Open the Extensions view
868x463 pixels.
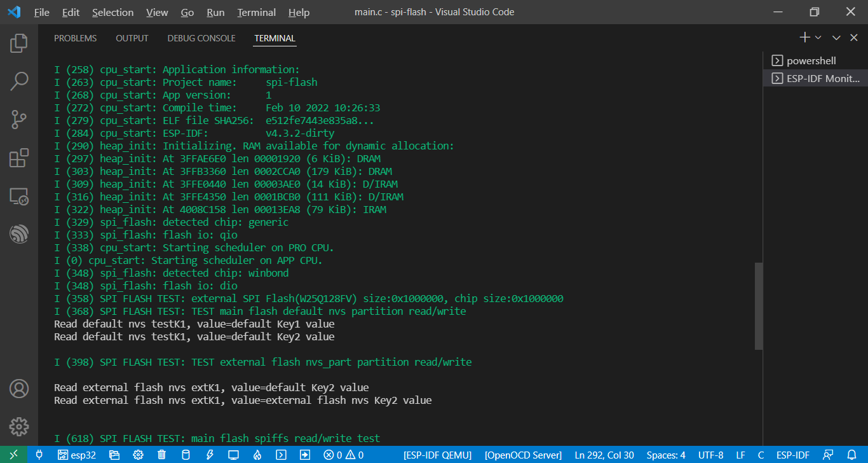pos(19,157)
